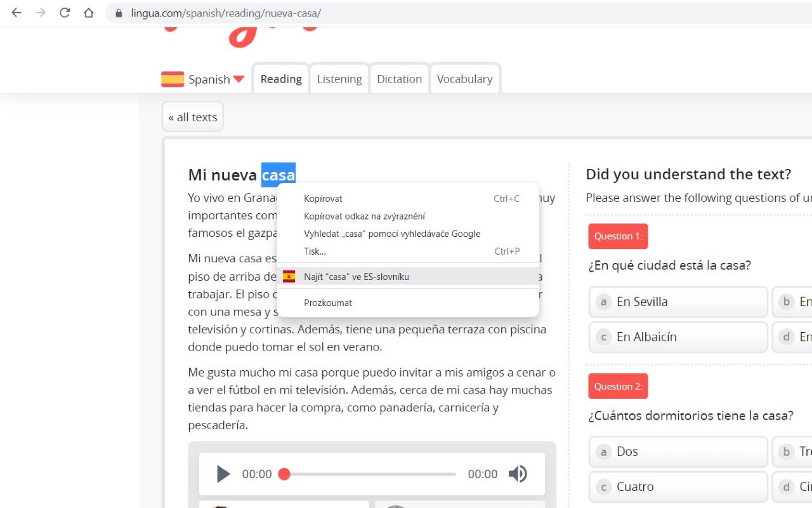The width and height of the screenshot is (812, 508).
Task: Open the browser home page icon
Action: 89,13
